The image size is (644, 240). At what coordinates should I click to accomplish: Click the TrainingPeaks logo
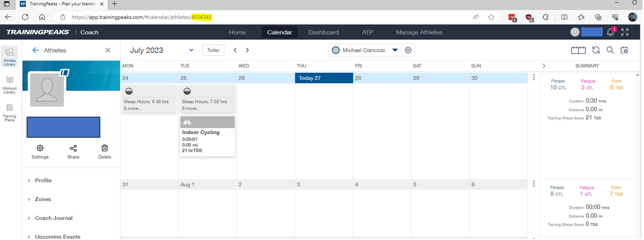pyautogui.click(x=39, y=32)
